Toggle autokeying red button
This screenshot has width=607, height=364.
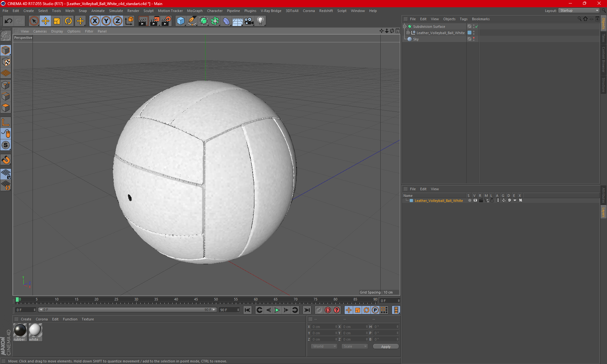[x=328, y=310]
